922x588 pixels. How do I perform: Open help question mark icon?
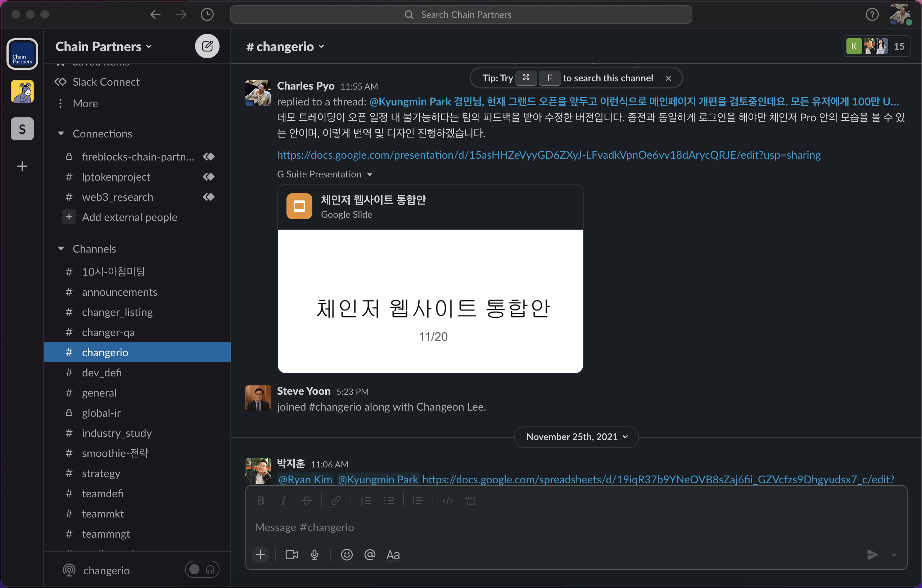point(872,14)
